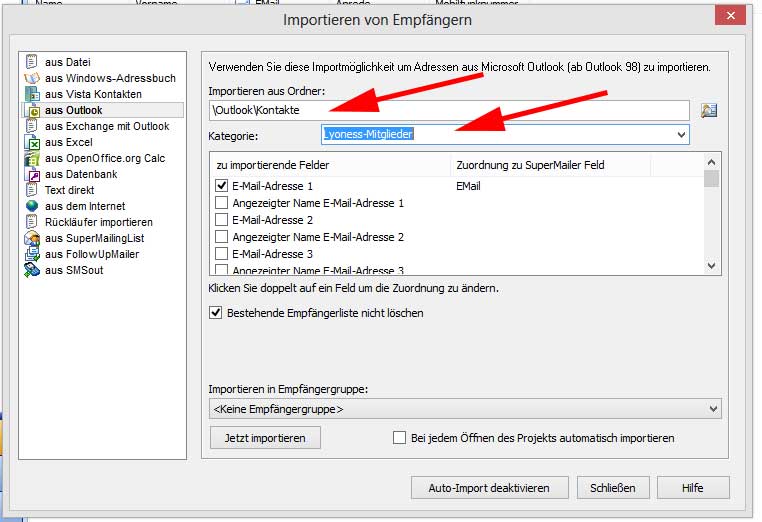The height and width of the screenshot is (522, 762).
Task: Click the 'EMail' mapping cell
Action: (468, 186)
